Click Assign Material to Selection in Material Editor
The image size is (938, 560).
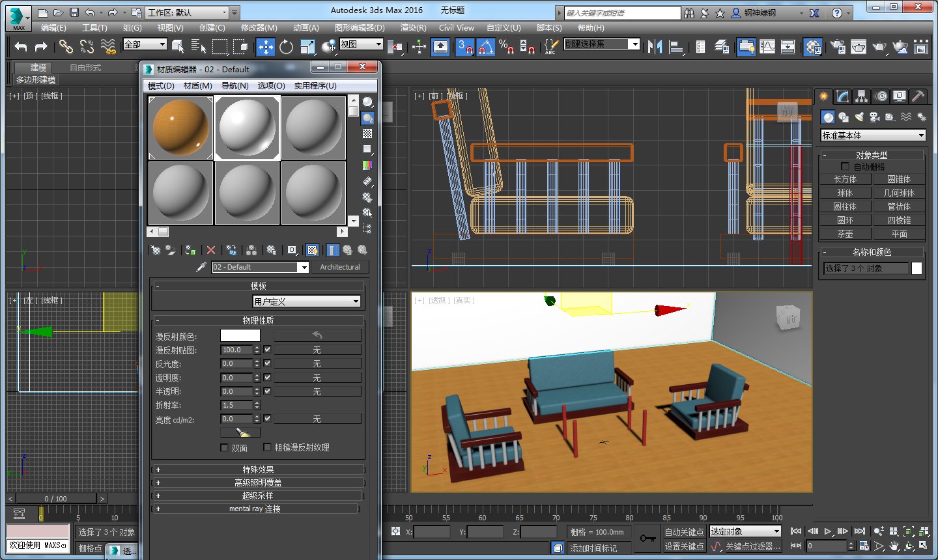click(x=191, y=250)
